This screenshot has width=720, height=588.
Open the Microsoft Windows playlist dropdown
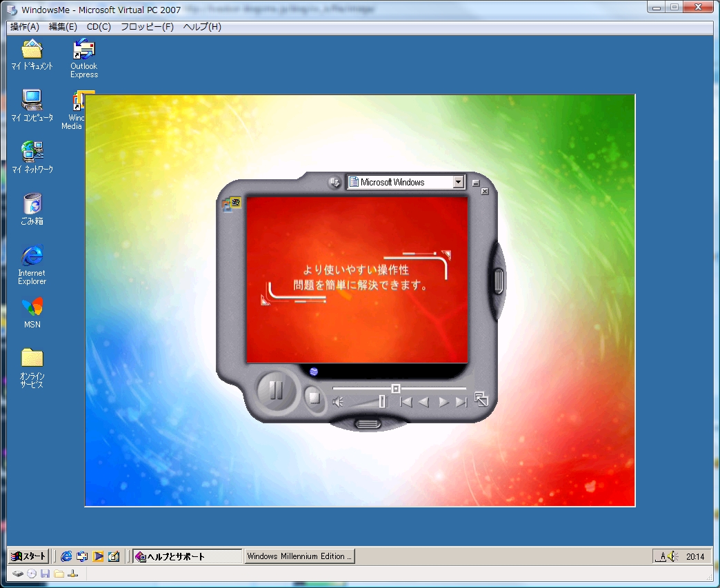[x=458, y=182]
